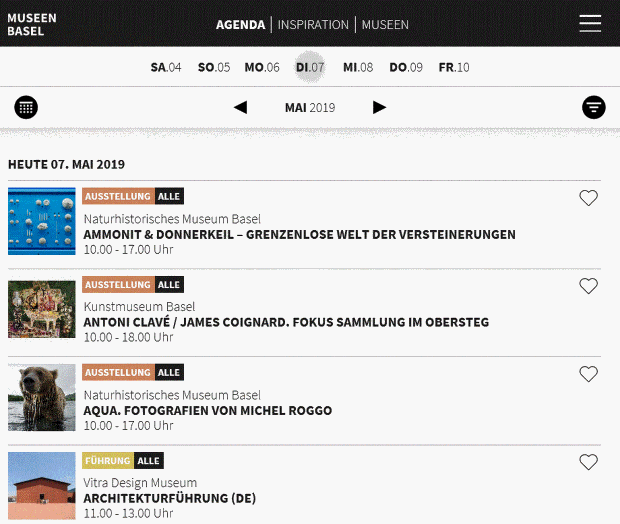The height and width of the screenshot is (524, 620).
Task: Click Ausstellung tag on Aqua event
Action: click(x=118, y=372)
